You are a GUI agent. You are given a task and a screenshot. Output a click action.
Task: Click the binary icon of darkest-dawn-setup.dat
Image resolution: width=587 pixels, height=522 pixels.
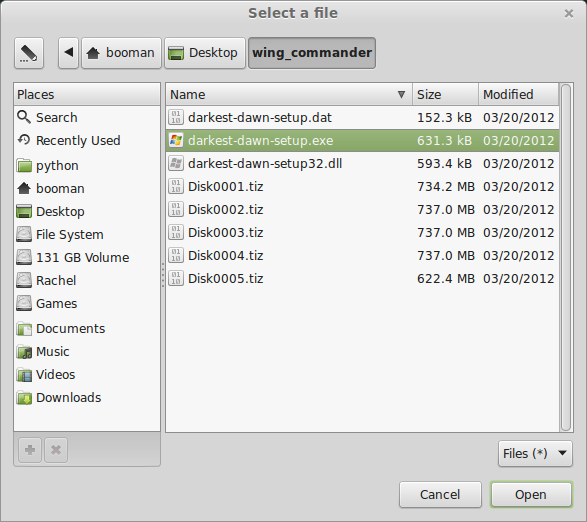point(176,117)
